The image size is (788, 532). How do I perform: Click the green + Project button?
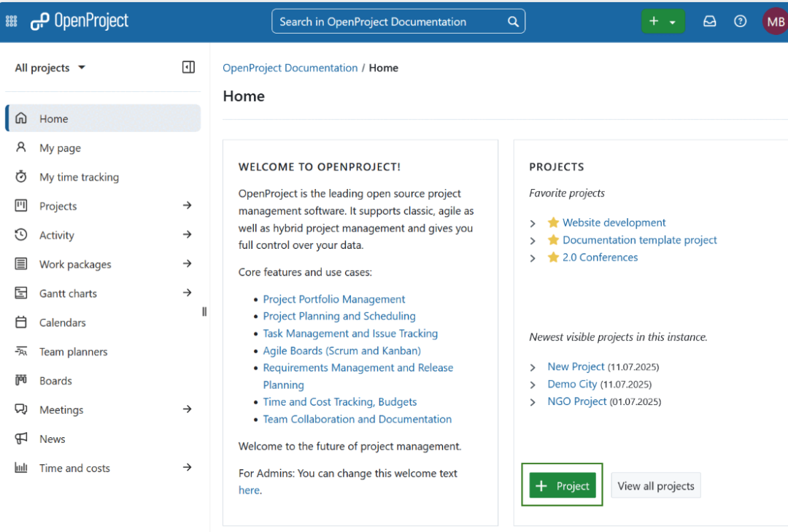point(563,486)
